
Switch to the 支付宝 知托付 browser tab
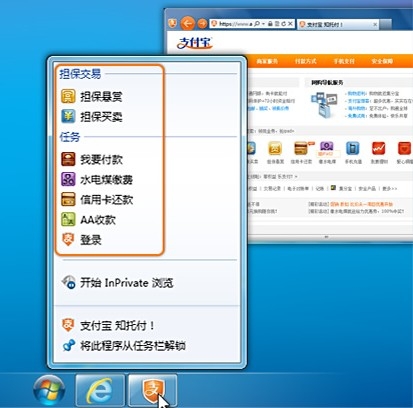338,24
